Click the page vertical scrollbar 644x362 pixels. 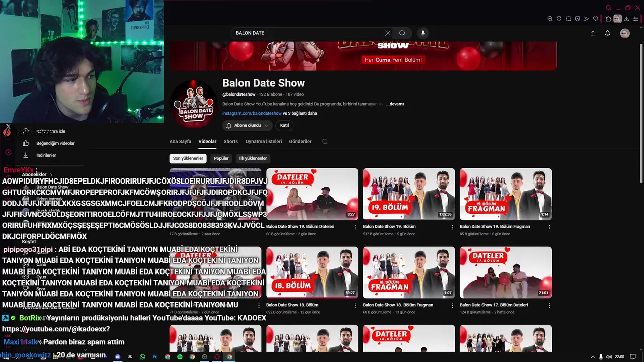[641, 113]
